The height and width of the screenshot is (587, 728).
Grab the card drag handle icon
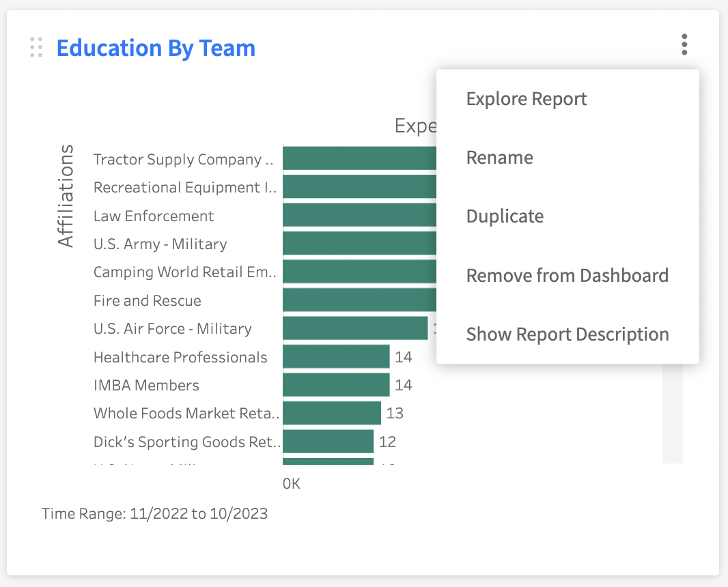click(x=36, y=47)
